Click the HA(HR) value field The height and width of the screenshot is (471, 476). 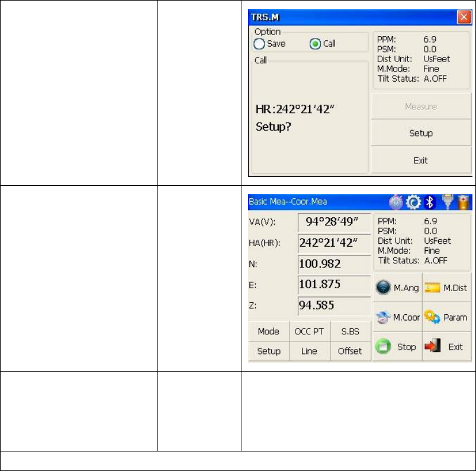pos(335,243)
